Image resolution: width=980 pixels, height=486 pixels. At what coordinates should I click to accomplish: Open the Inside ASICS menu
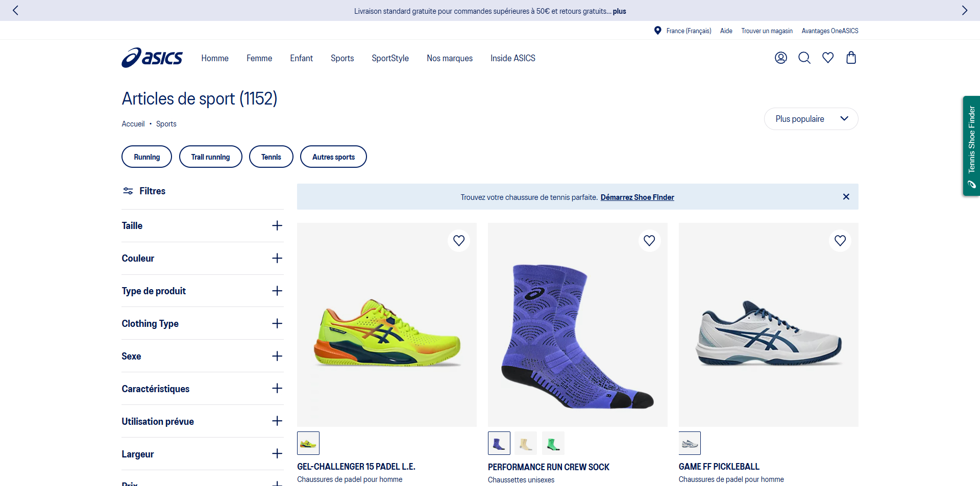click(x=513, y=58)
